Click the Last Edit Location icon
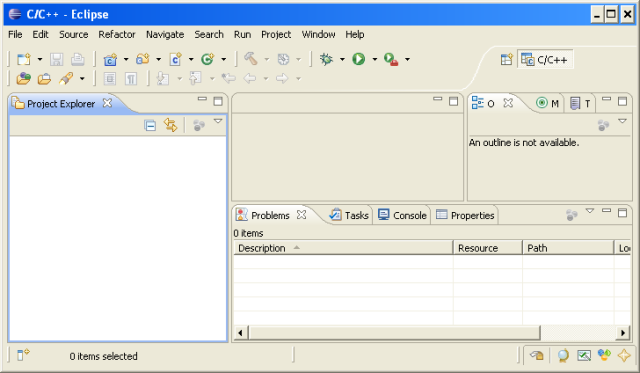 pos(229,78)
